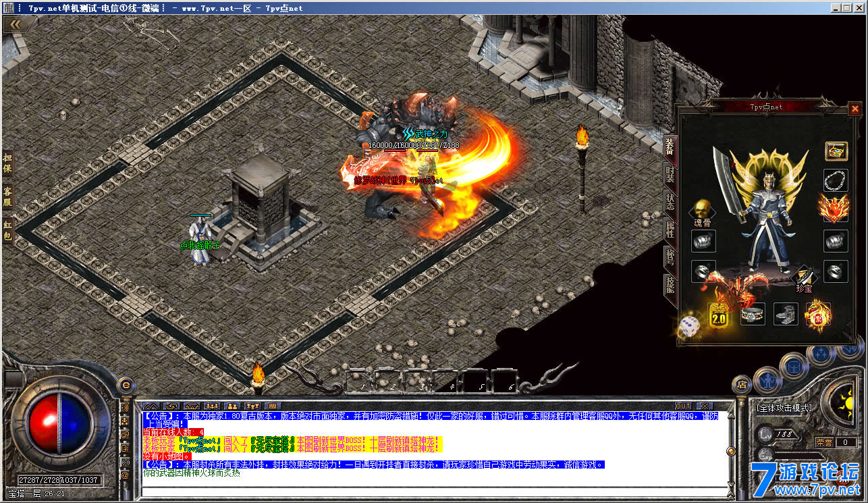Click the OUT button above chat

pyautogui.click(x=684, y=406)
